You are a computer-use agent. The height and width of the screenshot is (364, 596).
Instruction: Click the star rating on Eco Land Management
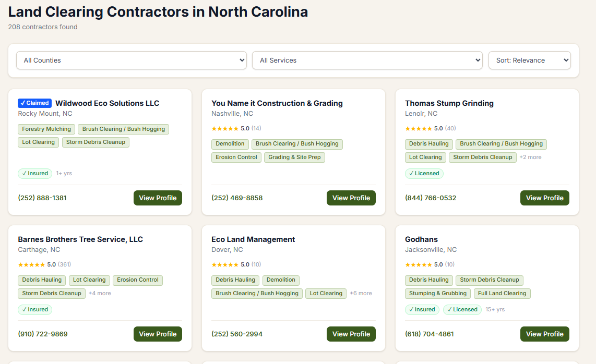point(225,264)
